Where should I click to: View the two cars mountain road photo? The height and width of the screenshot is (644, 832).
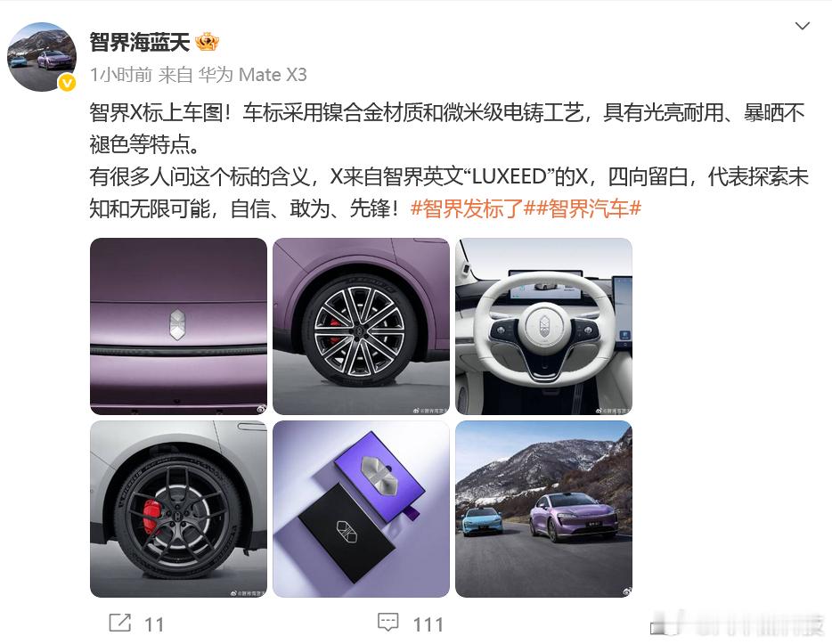(x=544, y=509)
